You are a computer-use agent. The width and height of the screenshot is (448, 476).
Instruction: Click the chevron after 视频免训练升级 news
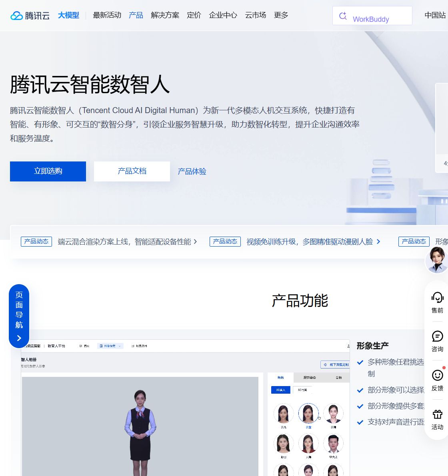(x=378, y=242)
